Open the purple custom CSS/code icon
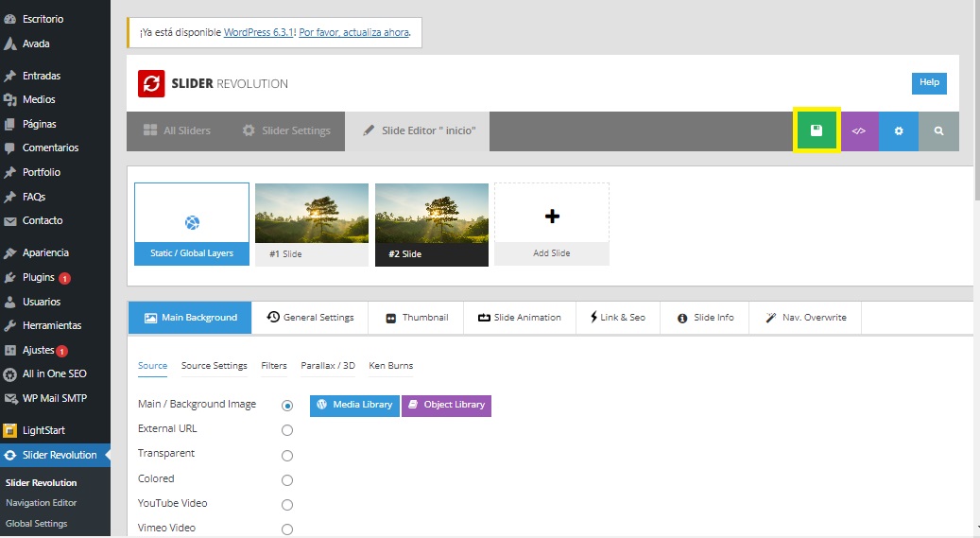This screenshot has height=538, width=980. click(x=858, y=131)
